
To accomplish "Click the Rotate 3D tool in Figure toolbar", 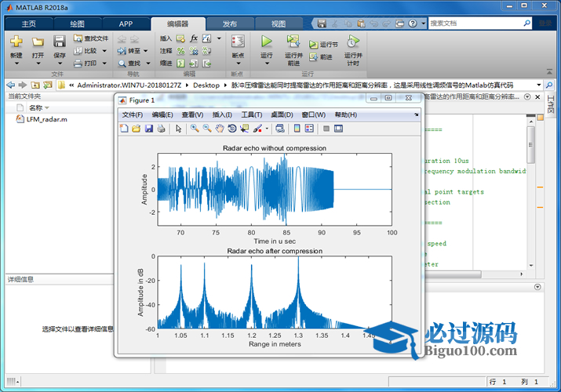I will pos(232,129).
